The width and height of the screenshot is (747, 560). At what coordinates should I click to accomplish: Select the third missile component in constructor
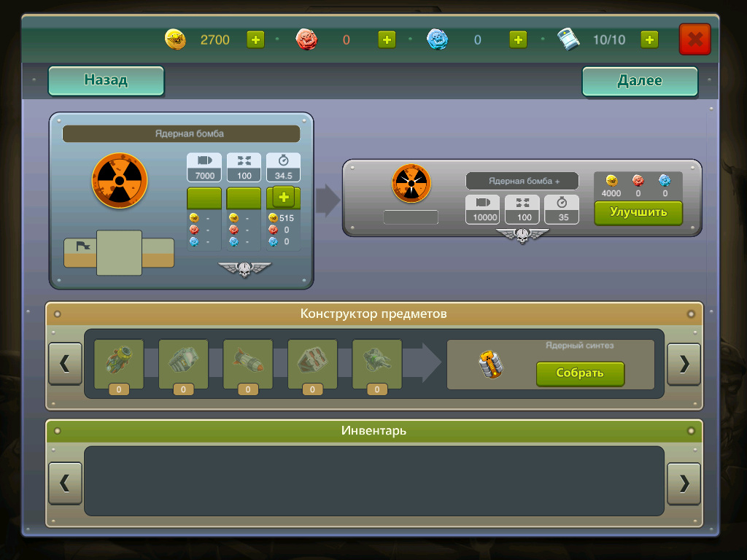(248, 364)
